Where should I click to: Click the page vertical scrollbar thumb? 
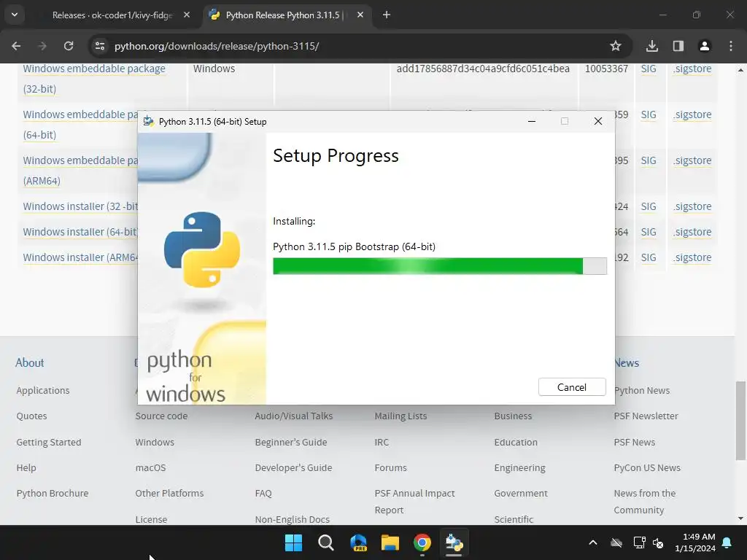click(740, 421)
